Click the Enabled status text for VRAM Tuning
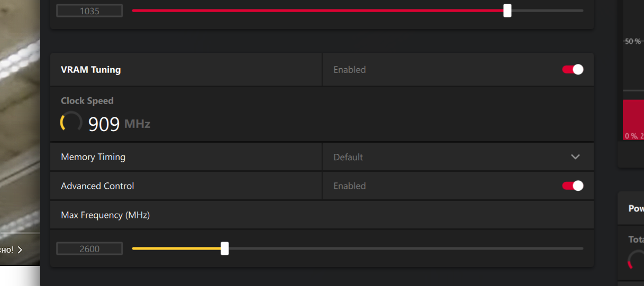This screenshot has width=644, height=286. tap(349, 70)
